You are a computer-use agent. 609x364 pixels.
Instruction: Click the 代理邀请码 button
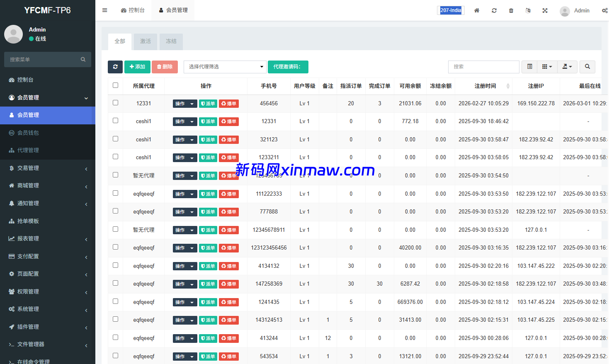[x=288, y=67]
